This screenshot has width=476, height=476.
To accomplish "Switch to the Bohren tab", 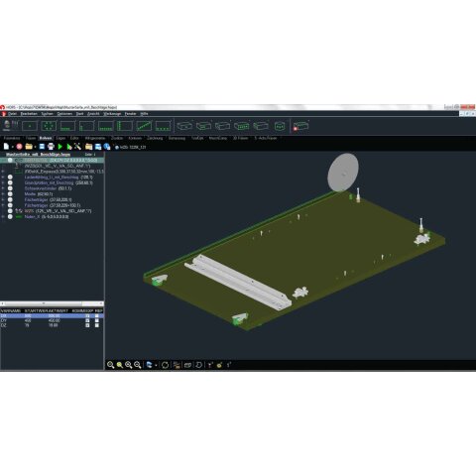I will (x=46, y=138).
